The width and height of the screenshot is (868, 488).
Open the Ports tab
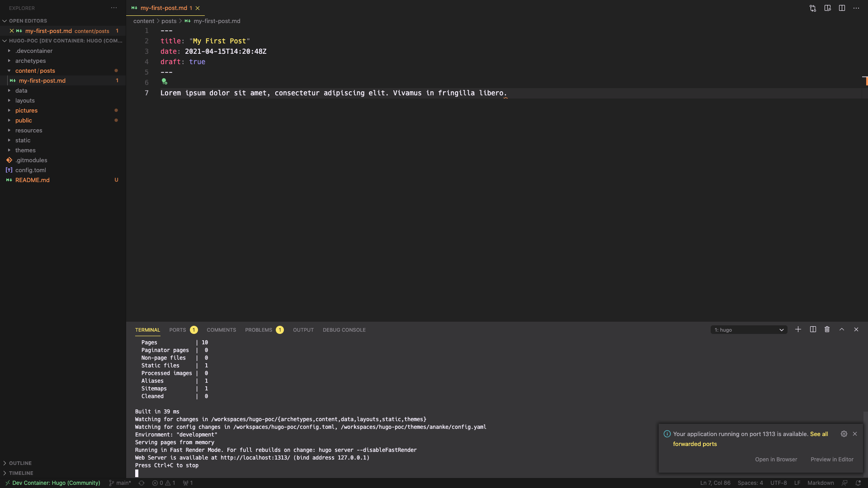coord(178,330)
